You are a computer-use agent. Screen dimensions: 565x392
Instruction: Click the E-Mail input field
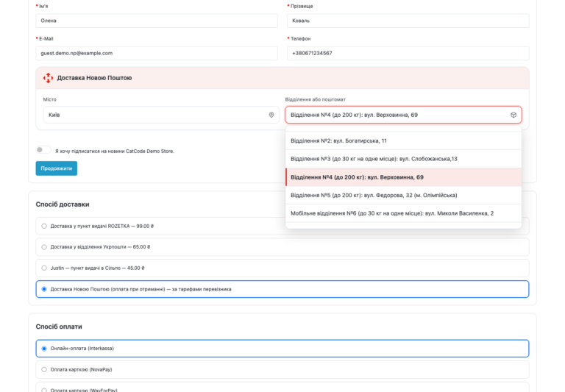coord(157,53)
